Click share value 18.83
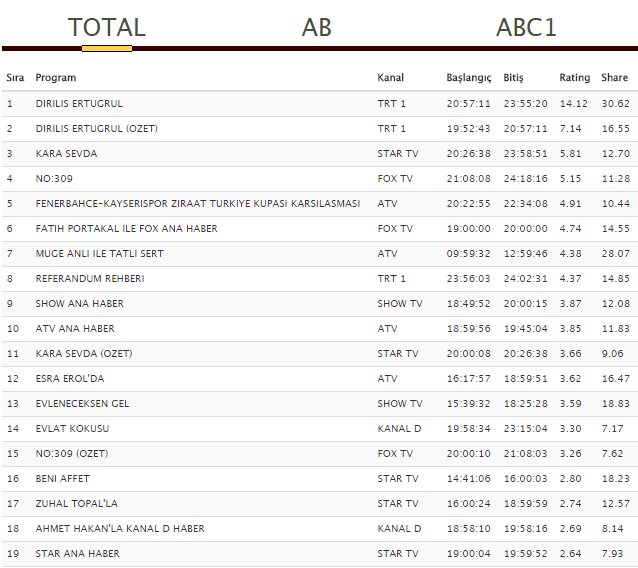The image size is (638, 568). [x=616, y=404]
